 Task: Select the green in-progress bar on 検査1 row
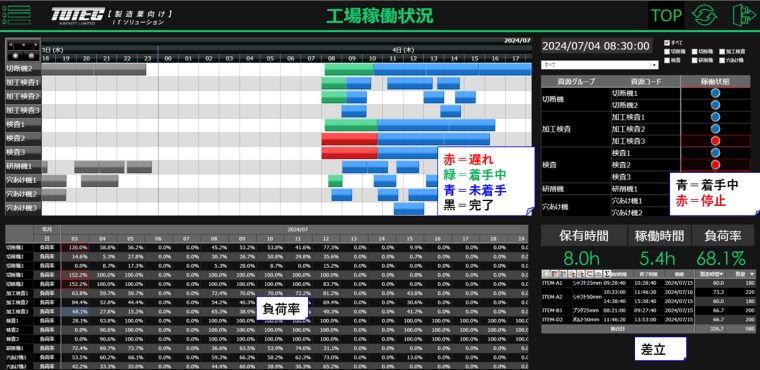click(x=351, y=125)
